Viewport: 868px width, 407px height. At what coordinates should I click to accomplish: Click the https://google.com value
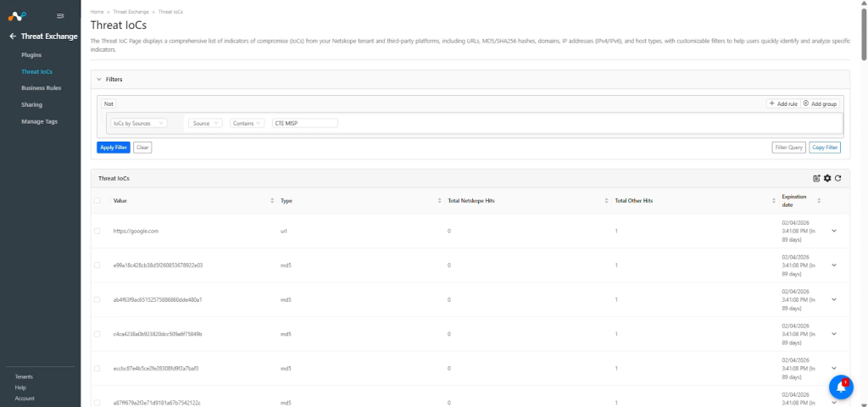[136, 231]
